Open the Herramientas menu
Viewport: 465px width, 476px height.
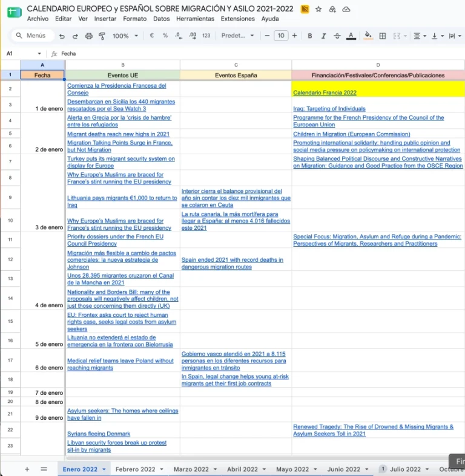tap(195, 19)
